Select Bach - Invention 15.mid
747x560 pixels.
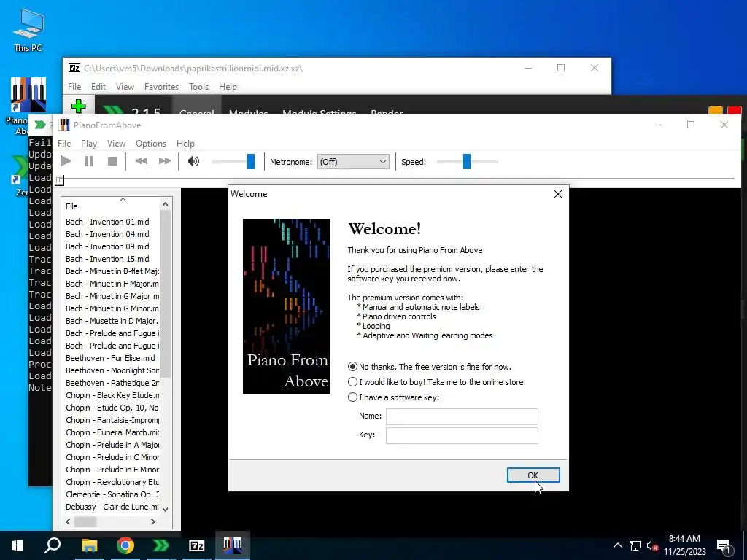(107, 259)
